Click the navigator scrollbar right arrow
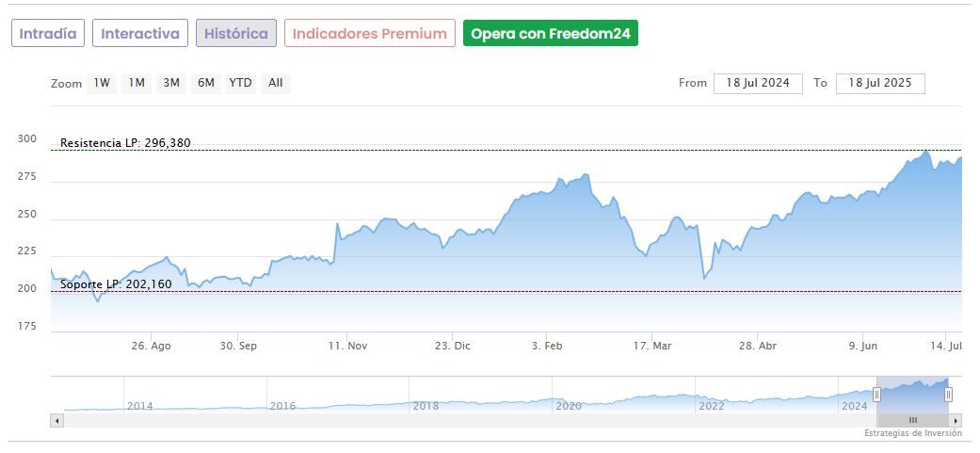980x453 pixels. pyautogui.click(x=956, y=420)
